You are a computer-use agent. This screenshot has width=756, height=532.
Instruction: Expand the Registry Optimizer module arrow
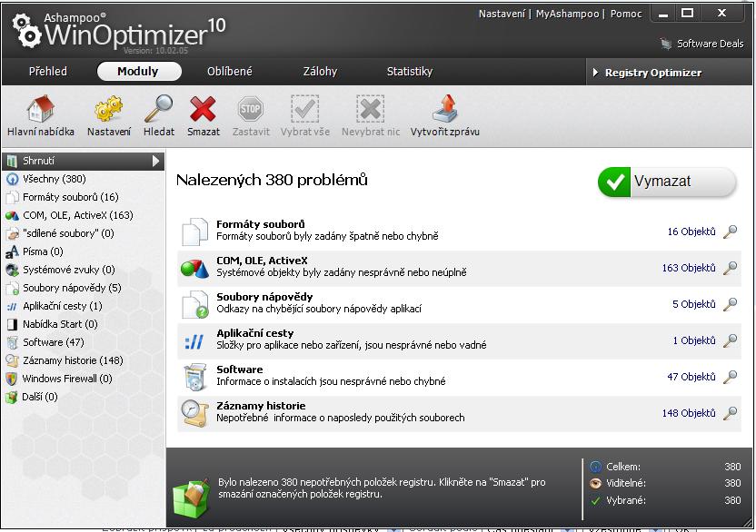595,73
